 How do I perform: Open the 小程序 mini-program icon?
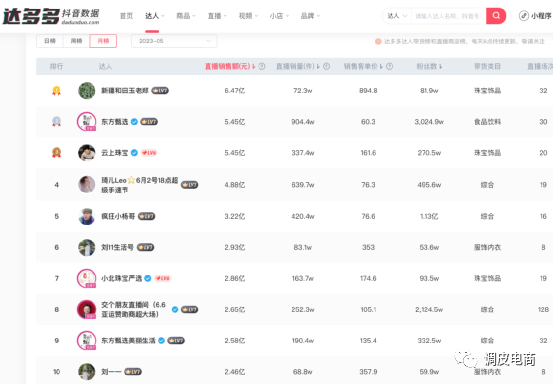click(x=523, y=16)
